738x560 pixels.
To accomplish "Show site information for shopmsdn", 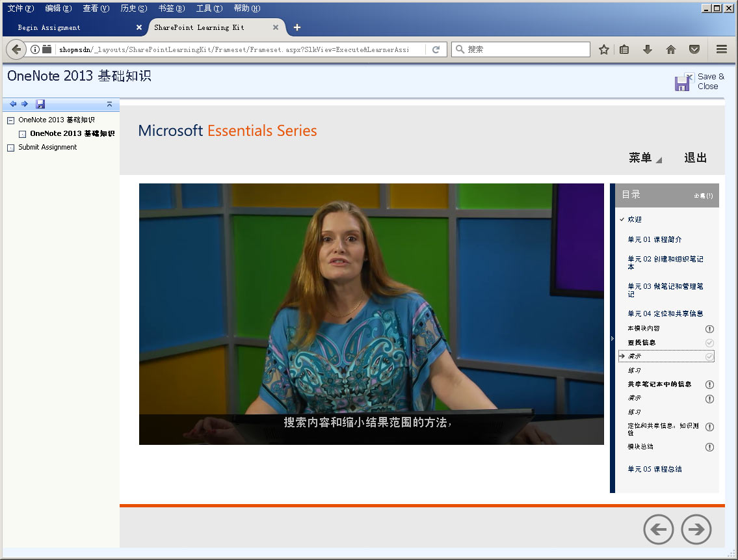I will pos(35,49).
